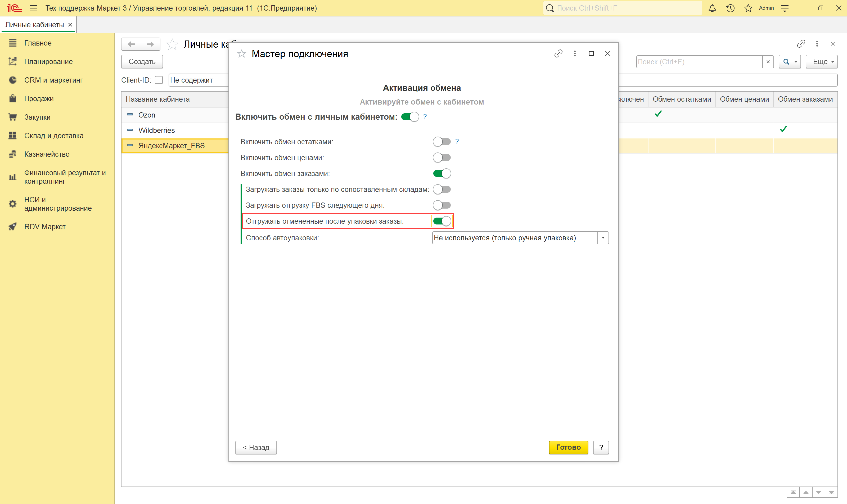
Task: Open the Еще dropdown menu
Action: [x=822, y=62]
